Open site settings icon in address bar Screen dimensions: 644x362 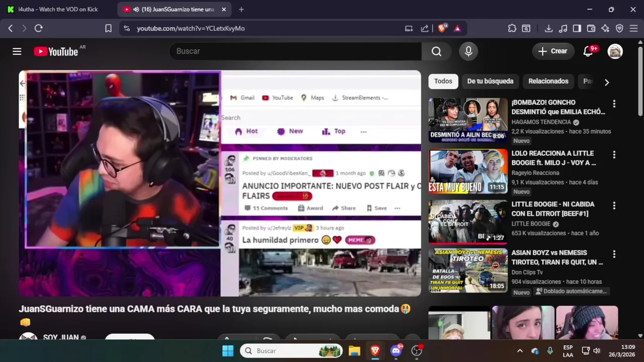[x=126, y=29]
